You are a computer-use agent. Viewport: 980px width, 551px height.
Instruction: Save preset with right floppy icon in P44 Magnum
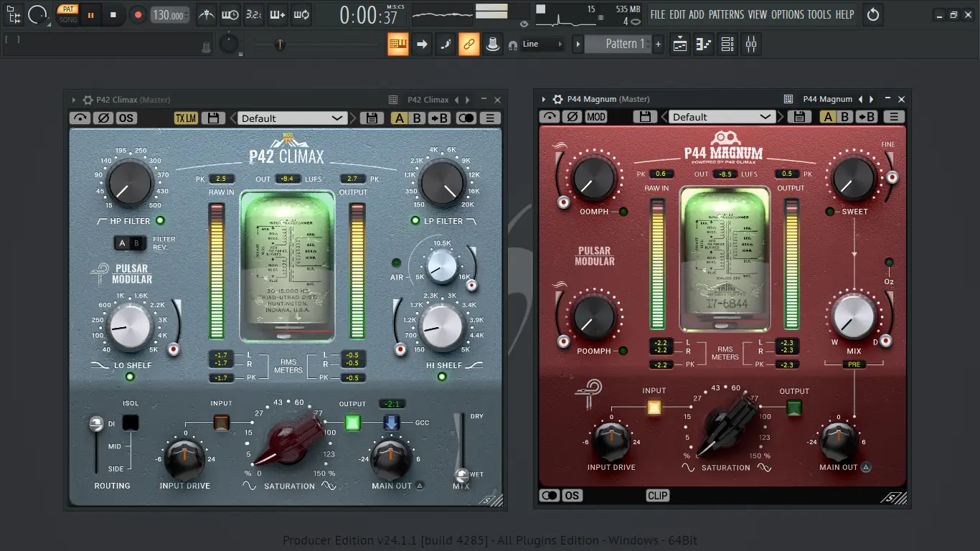(x=799, y=117)
